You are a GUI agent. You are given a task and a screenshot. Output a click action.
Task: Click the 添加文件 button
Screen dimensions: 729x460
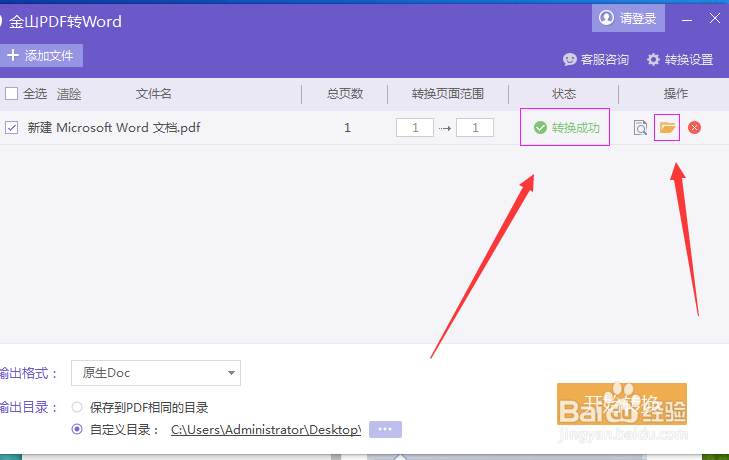pos(41,55)
